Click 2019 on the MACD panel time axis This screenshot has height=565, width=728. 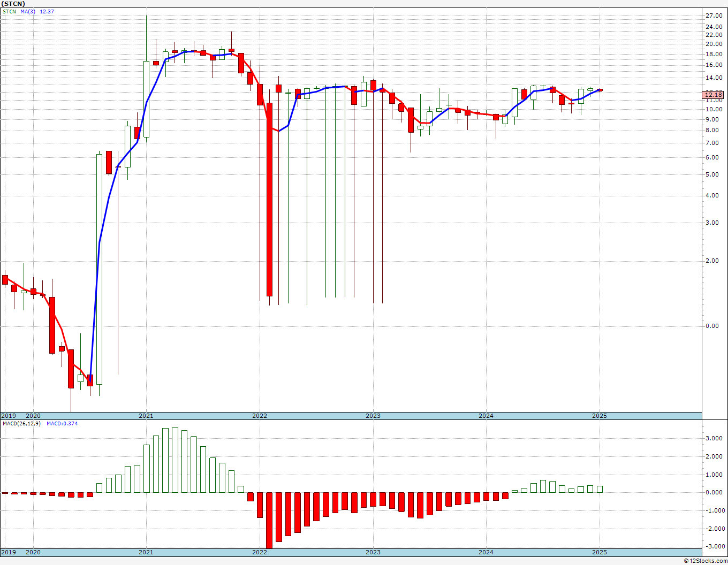pyautogui.click(x=8, y=552)
